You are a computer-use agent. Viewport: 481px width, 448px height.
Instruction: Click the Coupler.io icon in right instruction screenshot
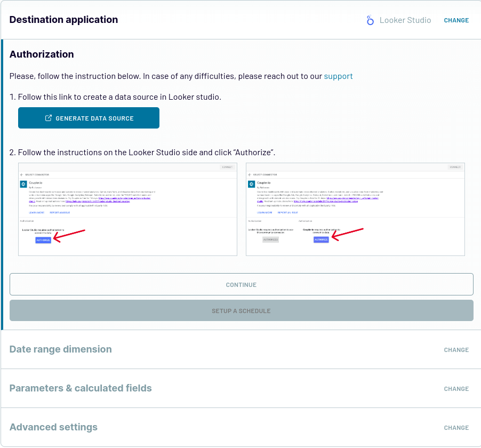click(252, 184)
